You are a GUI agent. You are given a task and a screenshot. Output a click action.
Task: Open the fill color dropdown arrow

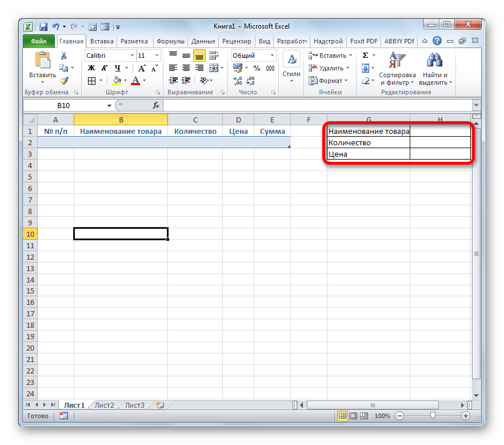pos(125,81)
